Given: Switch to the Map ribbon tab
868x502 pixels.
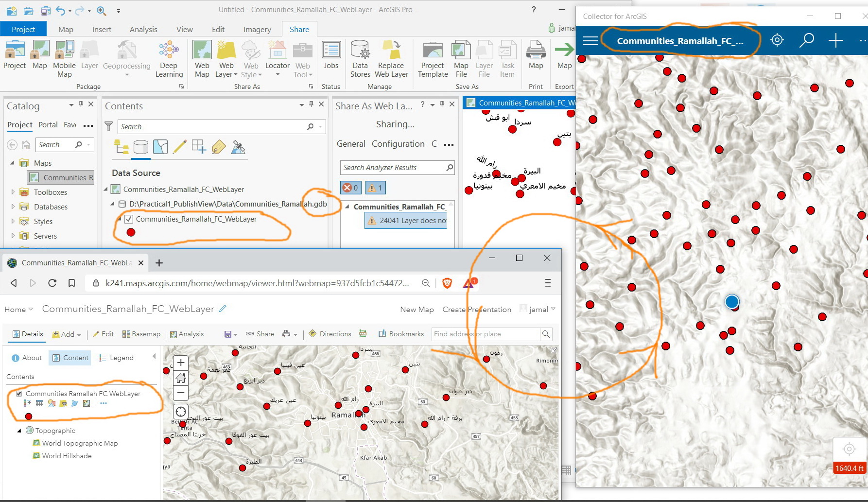Looking at the screenshot, I should point(66,29).
